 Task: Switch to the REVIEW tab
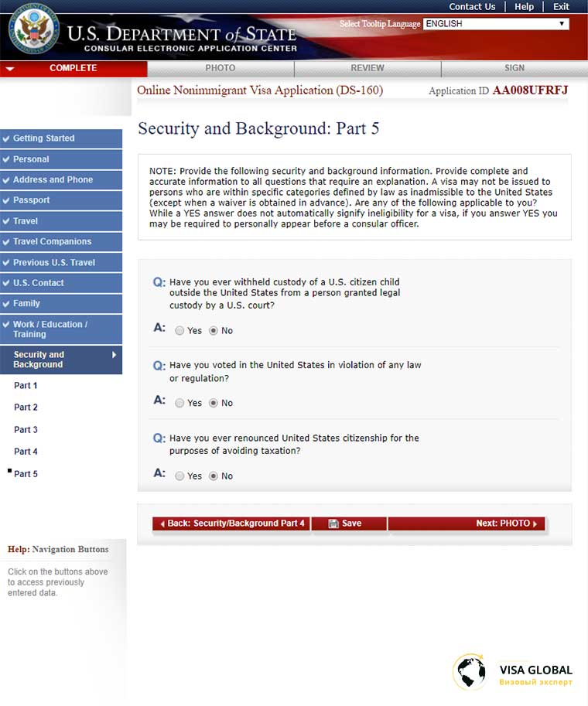click(367, 68)
